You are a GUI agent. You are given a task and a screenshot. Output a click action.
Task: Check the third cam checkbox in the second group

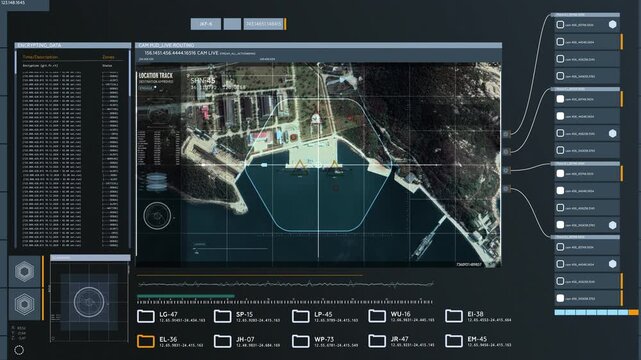(560, 133)
